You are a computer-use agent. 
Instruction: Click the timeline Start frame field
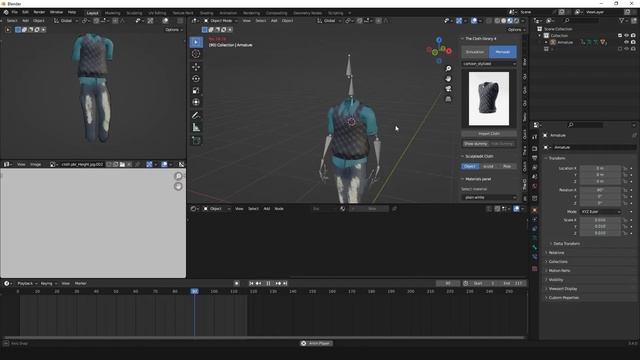484,283
